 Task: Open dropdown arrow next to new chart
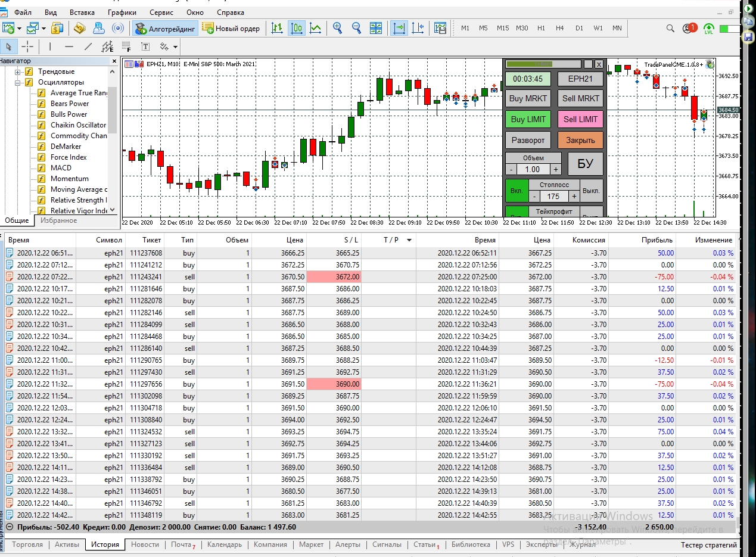click(x=20, y=28)
